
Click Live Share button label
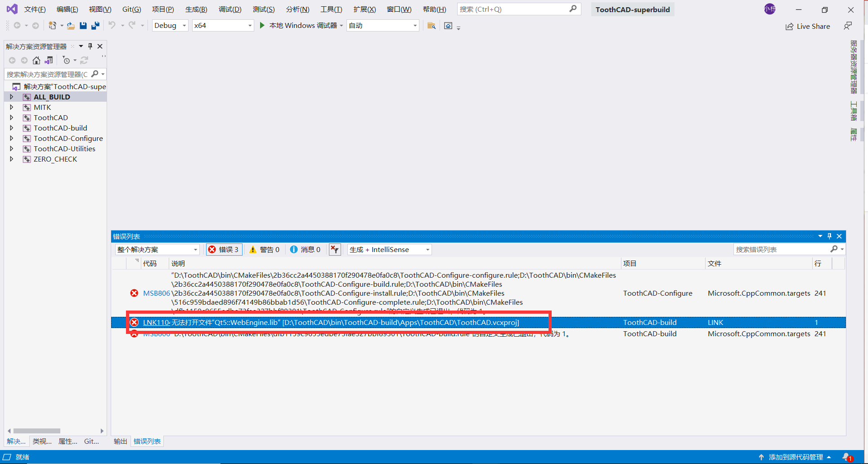click(813, 27)
